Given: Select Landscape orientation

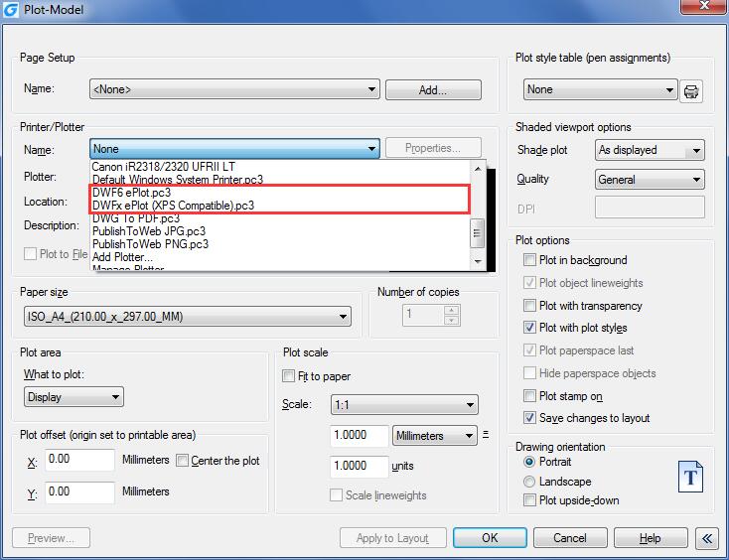Looking at the screenshot, I should 530,482.
